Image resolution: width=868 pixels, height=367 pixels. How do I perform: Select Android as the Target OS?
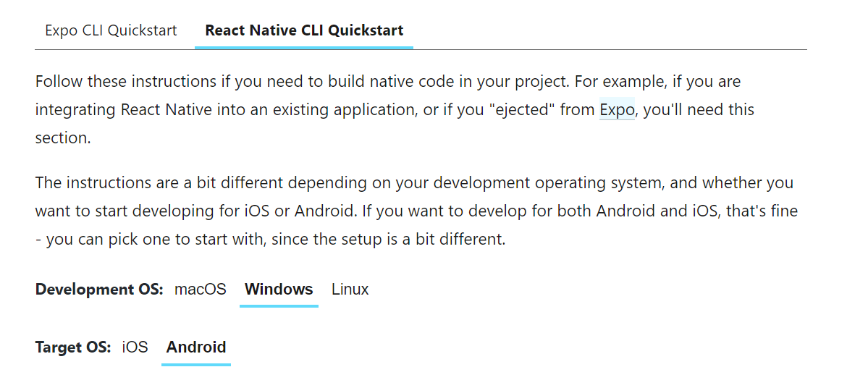(x=196, y=347)
